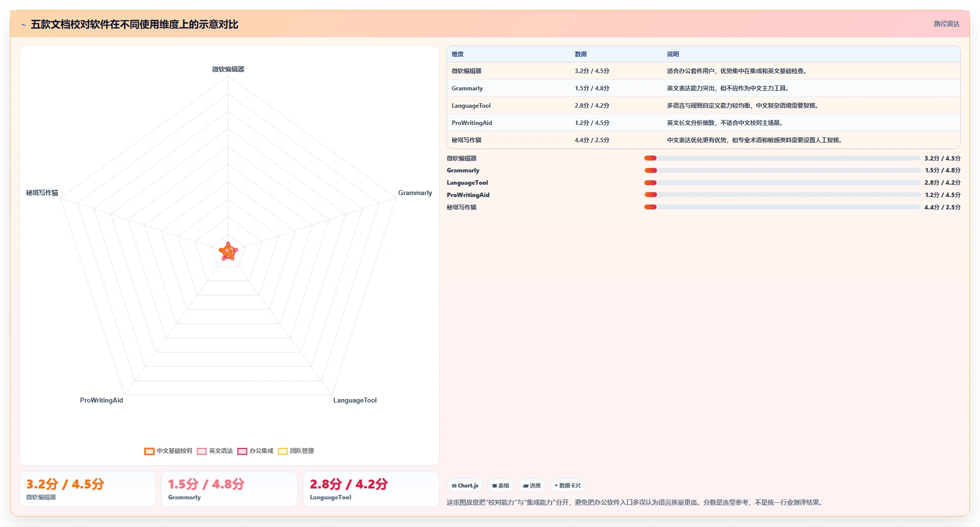Select the Grammarly table row
980x527 pixels.
point(703,88)
